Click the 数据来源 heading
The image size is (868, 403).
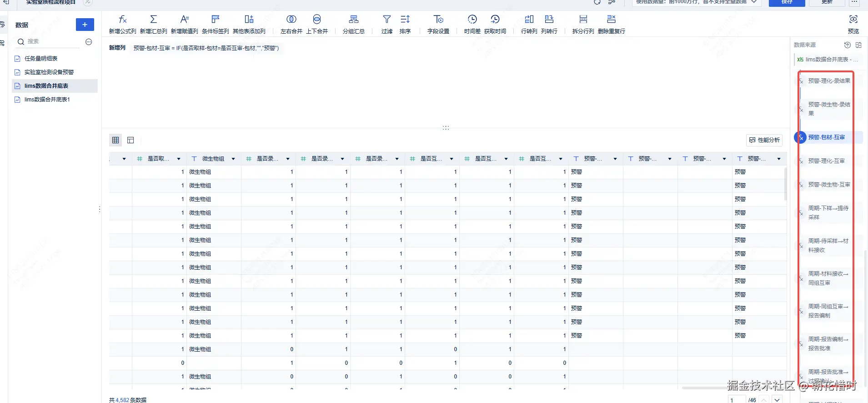tap(805, 45)
